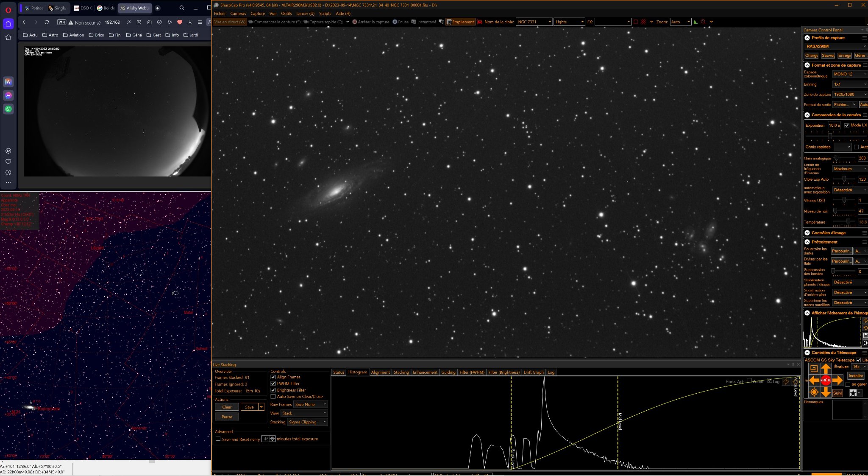The width and height of the screenshot is (868, 476).
Task: Toggle Brightness Filter checkbox
Action: tap(273, 390)
